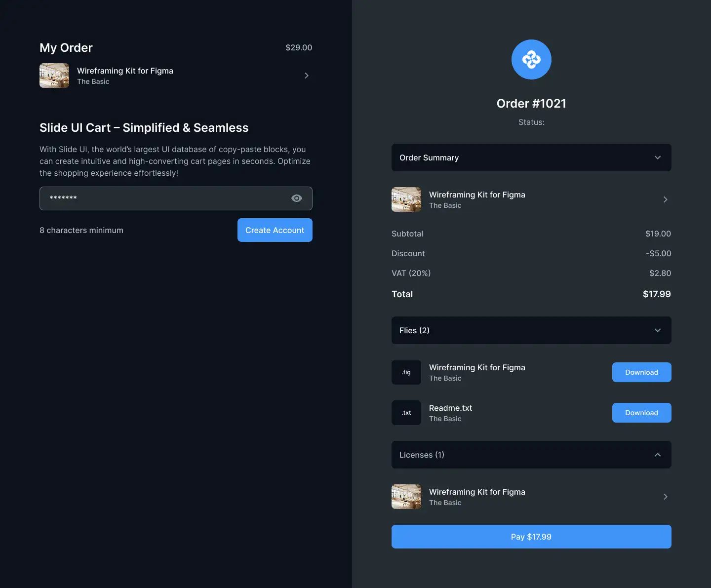711x588 pixels.
Task: Click the Create Account button
Action: [275, 230]
